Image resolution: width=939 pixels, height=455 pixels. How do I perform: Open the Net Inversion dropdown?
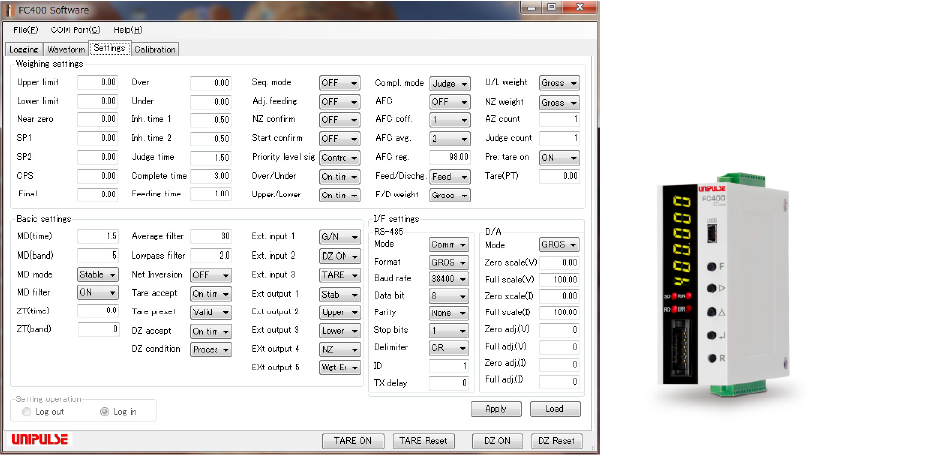point(211,275)
